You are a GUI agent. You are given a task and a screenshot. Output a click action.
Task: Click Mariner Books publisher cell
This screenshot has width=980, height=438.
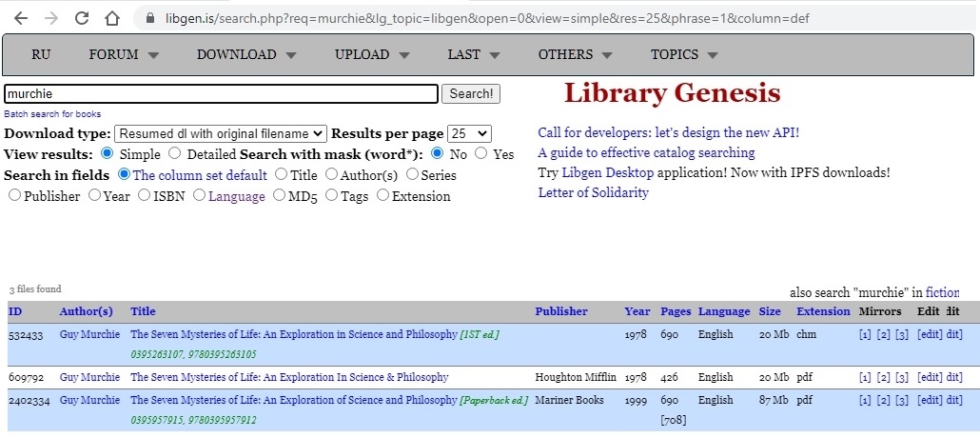(x=569, y=399)
